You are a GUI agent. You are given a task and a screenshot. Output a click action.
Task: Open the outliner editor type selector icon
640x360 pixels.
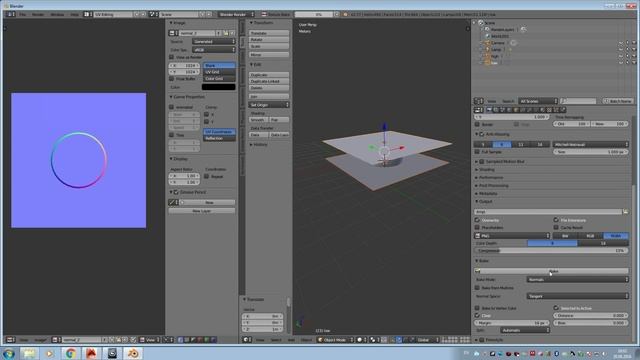click(478, 101)
